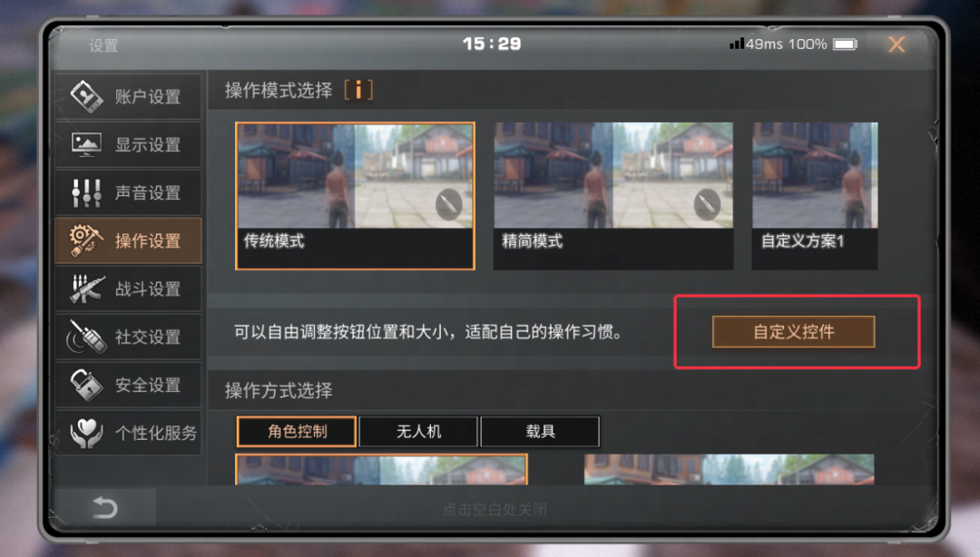Open 显示设置 display settings icon
This screenshot has height=557, width=980.
[86, 144]
